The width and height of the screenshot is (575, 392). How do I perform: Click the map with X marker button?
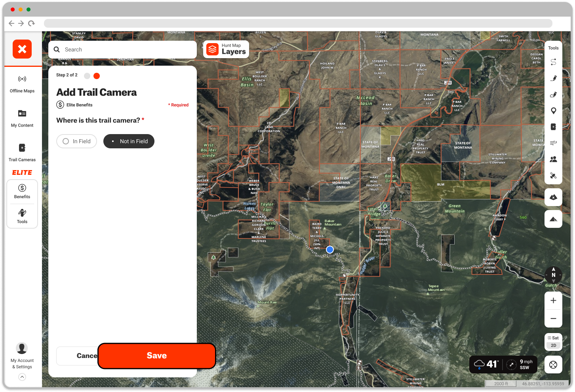(553, 197)
